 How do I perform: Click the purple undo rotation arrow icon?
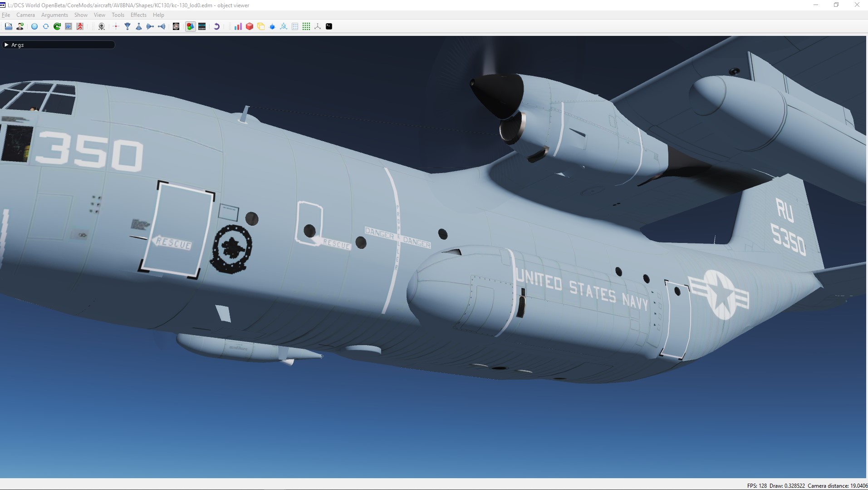[x=216, y=26]
